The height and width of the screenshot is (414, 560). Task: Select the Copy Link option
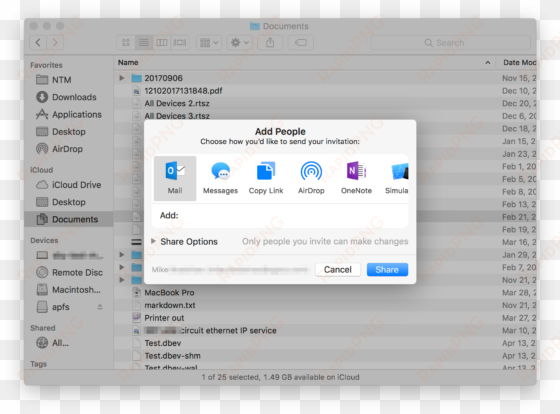tap(266, 178)
